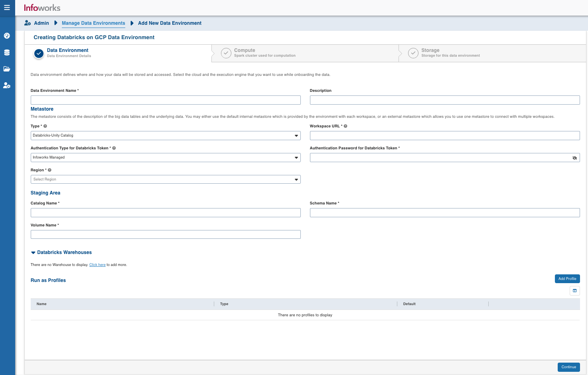The image size is (588, 375).
Task: Click the Continue button
Action: coord(569,367)
